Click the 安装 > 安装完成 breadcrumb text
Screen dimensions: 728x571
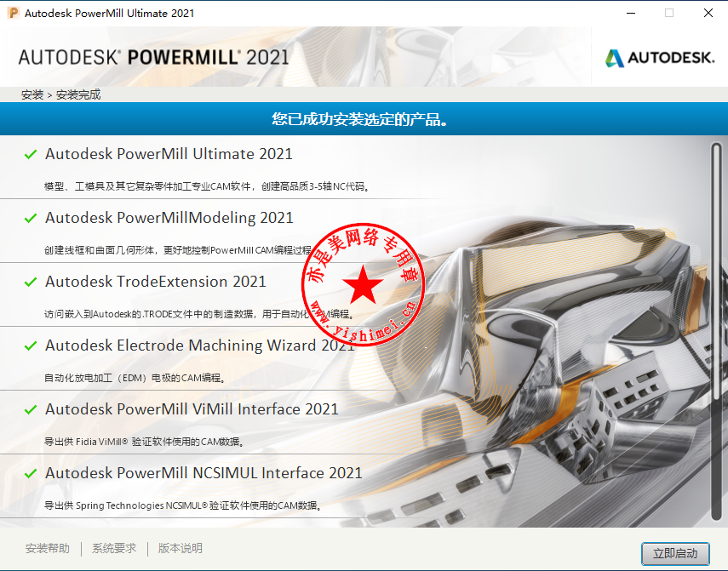60,94
